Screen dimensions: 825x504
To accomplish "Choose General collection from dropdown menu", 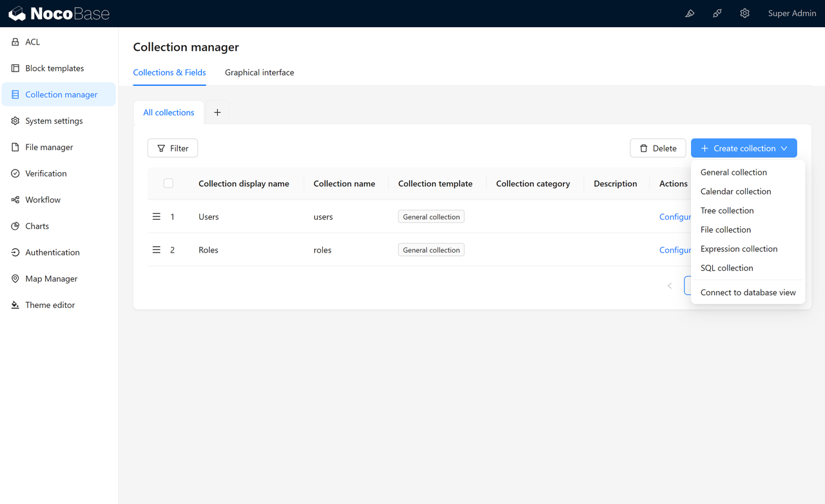I will [748, 173].
